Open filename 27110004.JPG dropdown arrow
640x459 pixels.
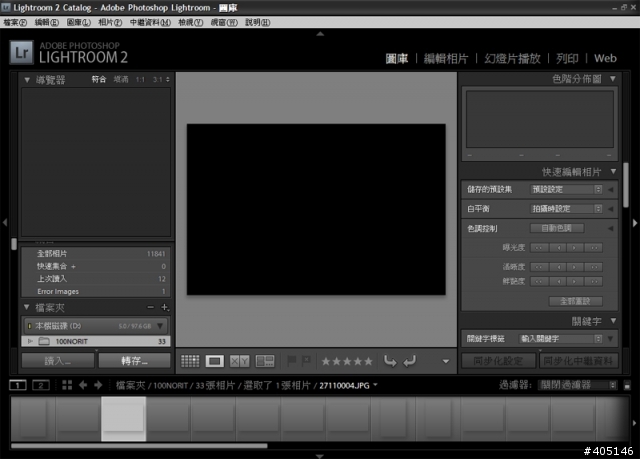click(375, 385)
